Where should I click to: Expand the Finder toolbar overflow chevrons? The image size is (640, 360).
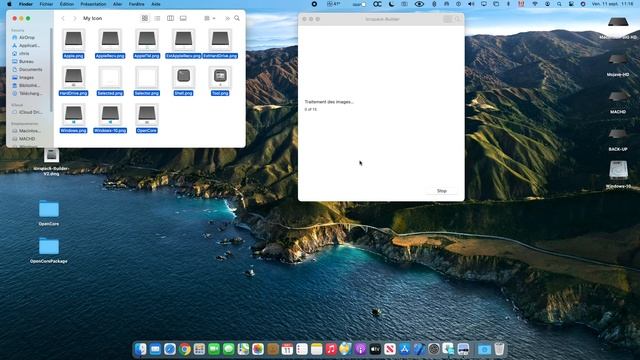click(227, 18)
